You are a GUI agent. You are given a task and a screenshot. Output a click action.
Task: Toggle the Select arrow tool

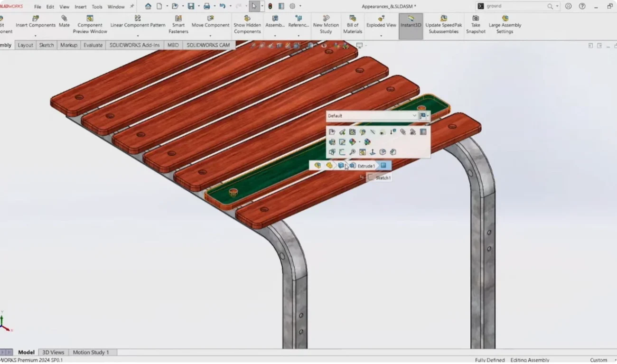pyautogui.click(x=254, y=7)
